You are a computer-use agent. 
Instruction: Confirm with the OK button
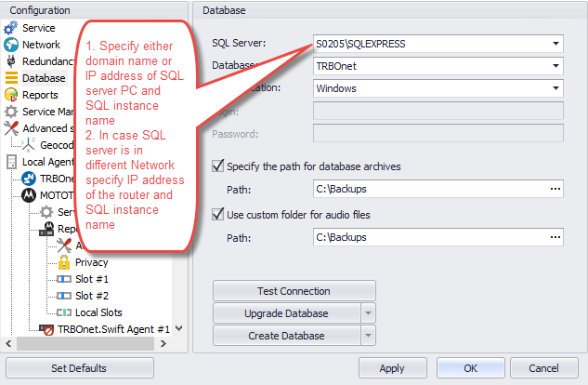(471, 368)
